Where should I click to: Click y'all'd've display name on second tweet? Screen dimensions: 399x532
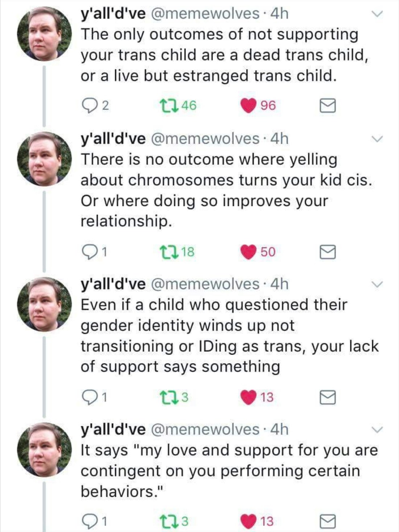[x=113, y=139]
